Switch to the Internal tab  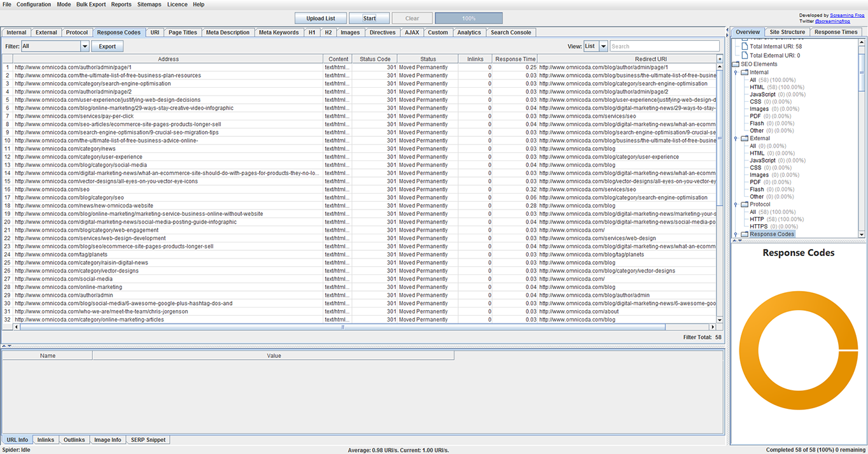click(x=17, y=32)
